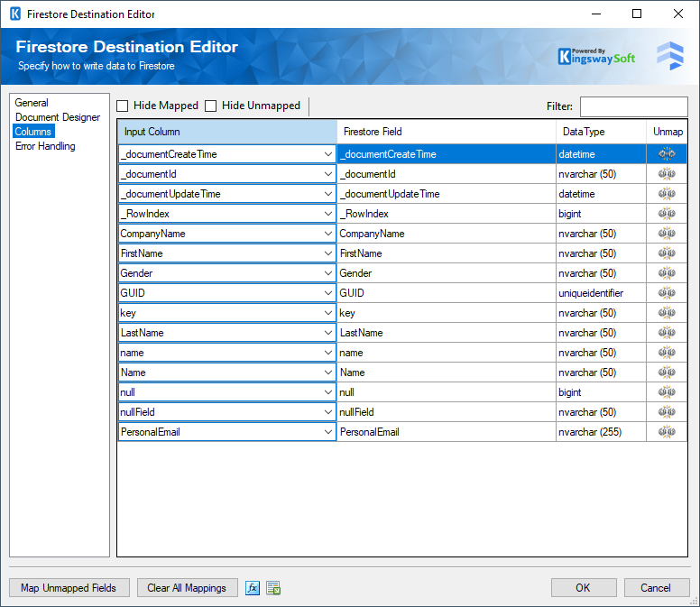The width and height of the screenshot is (700, 607).
Task: Select the Columns page
Action: point(33,131)
